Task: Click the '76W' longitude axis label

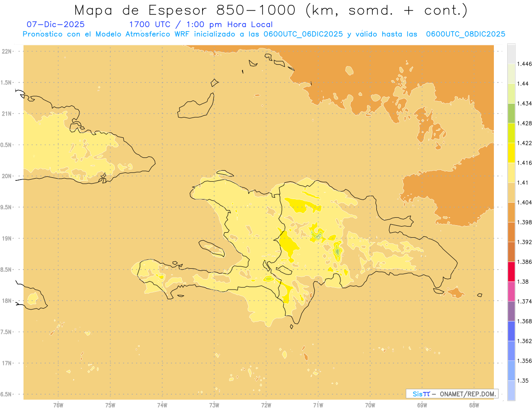Action: [58, 405]
